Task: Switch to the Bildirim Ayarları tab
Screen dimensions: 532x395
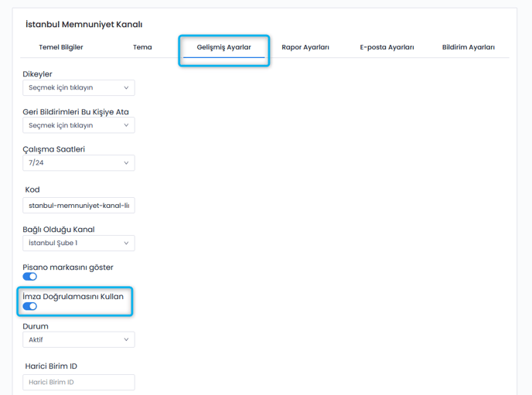Action: [468, 47]
